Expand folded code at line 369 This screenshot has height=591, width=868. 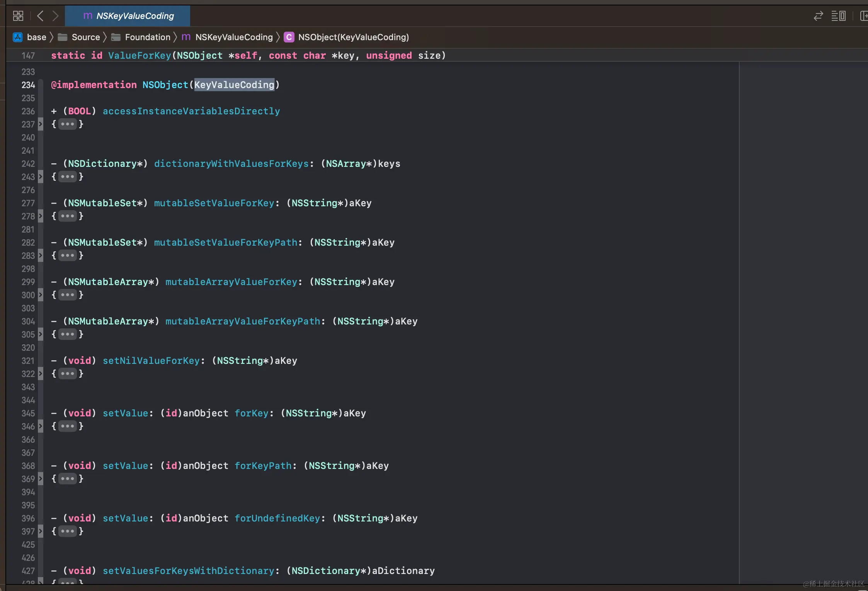pyautogui.click(x=41, y=479)
